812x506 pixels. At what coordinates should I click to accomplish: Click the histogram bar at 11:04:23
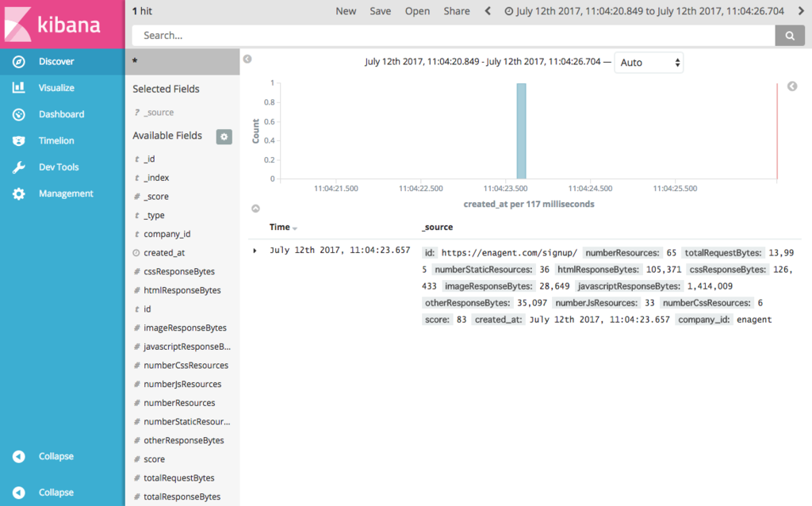coord(522,131)
